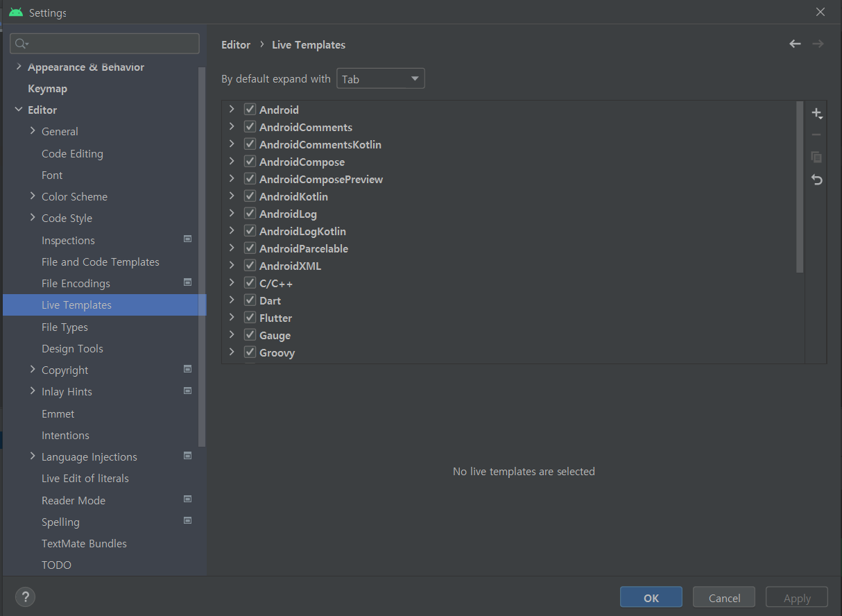Click the project-level icon beside Inlay Hints
This screenshot has height=616, width=842.
point(187,391)
